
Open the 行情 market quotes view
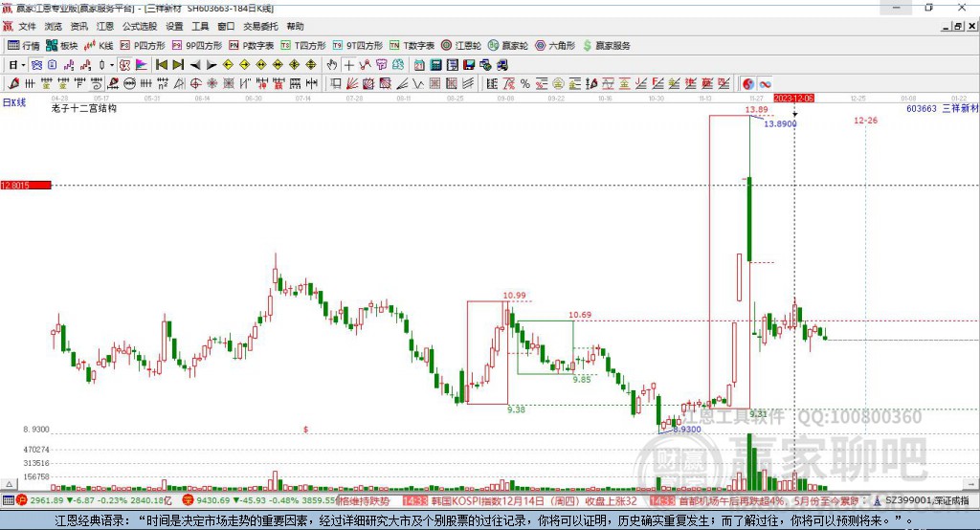tap(23, 46)
